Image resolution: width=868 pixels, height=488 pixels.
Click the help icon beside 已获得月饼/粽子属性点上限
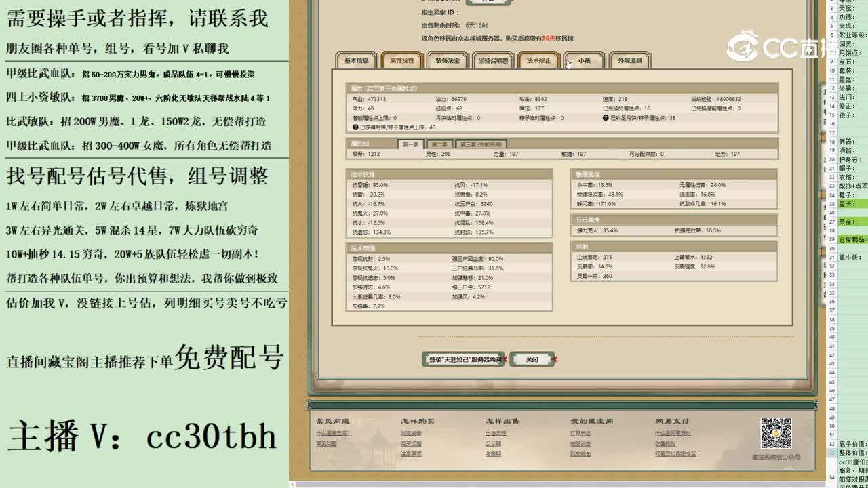point(355,127)
